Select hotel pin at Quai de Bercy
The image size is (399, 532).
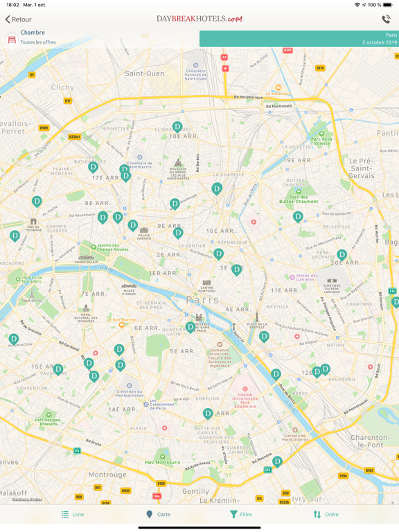(x=276, y=375)
